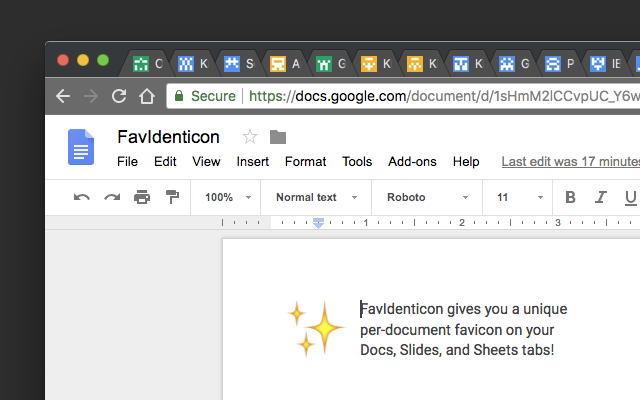Viewport: 640px width, 400px height.
Task: Reload the page with the refresh icon
Action: (x=119, y=96)
